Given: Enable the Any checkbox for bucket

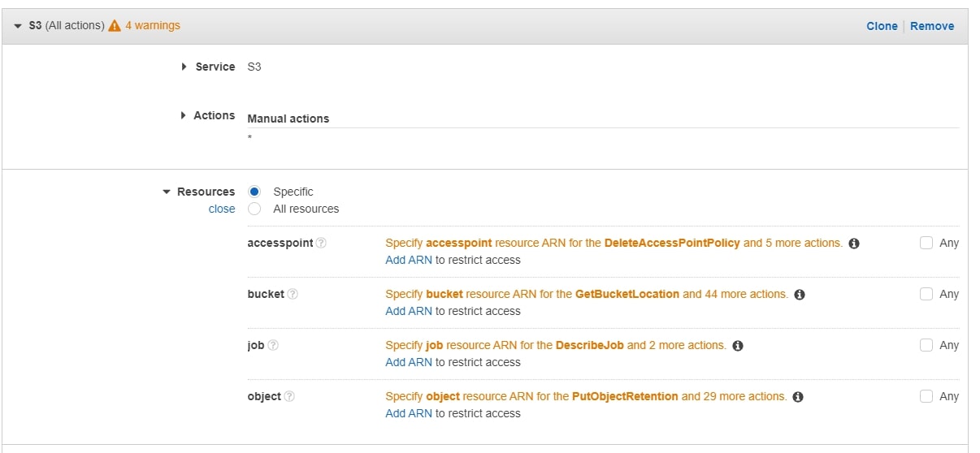Looking at the screenshot, I should [x=926, y=294].
